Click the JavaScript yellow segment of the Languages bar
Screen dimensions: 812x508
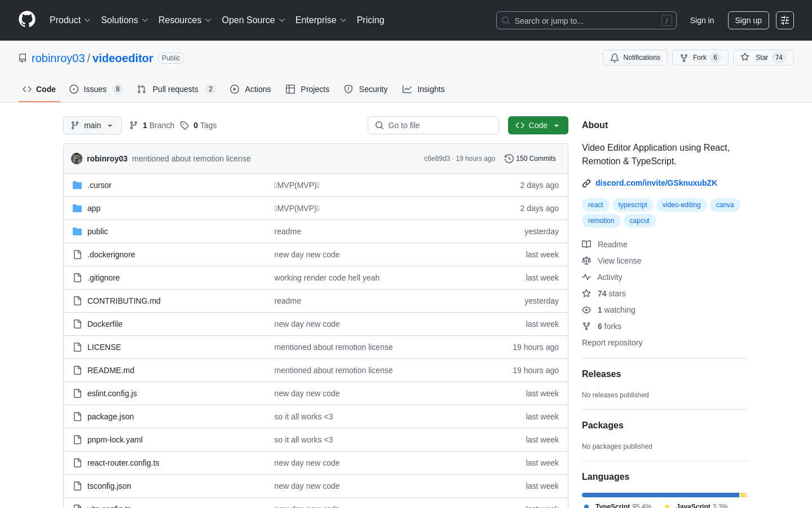[743, 495]
